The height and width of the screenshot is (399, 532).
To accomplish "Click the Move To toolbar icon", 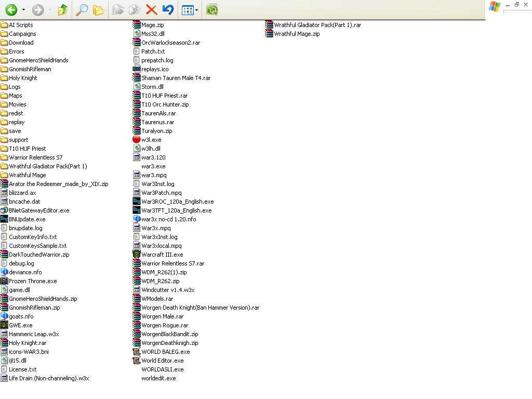I will (118, 10).
